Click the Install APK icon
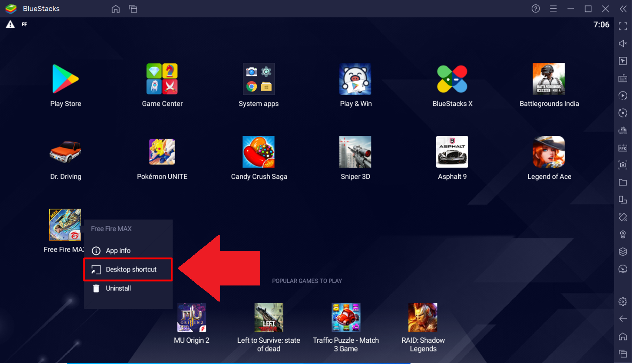 coord(623,148)
